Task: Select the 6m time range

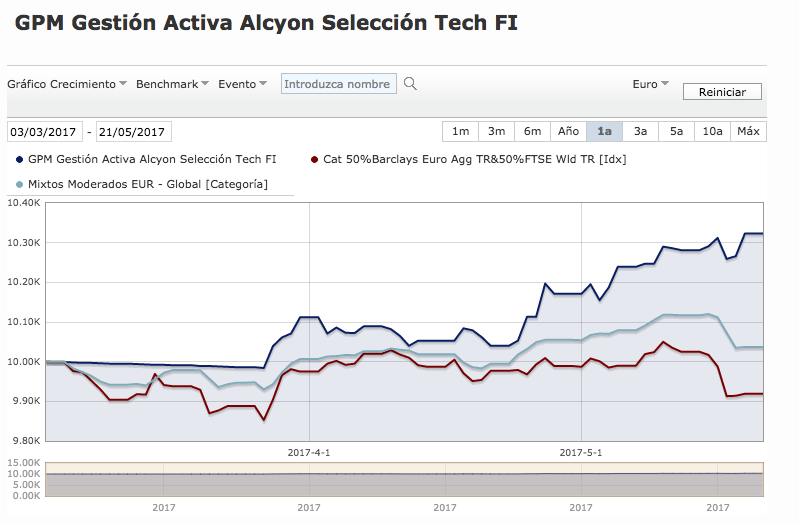Action: click(x=532, y=131)
